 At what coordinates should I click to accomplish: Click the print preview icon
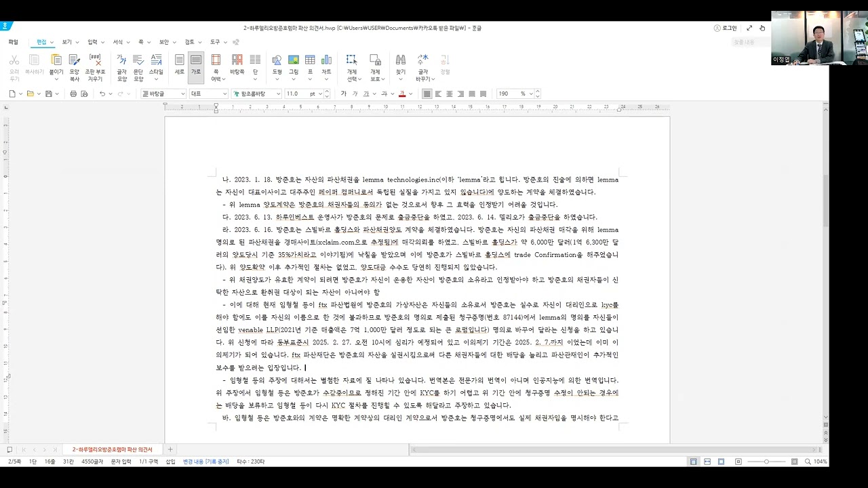click(x=84, y=94)
